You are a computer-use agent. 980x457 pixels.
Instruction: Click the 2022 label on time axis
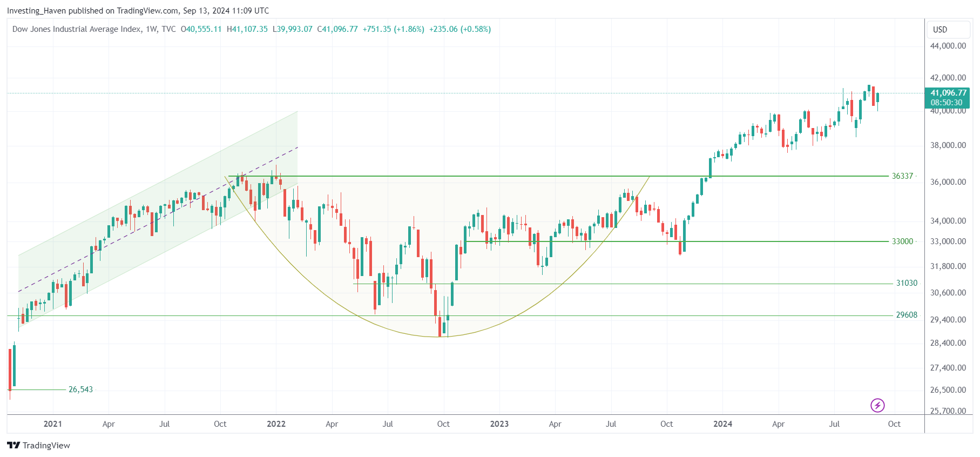[276, 424]
